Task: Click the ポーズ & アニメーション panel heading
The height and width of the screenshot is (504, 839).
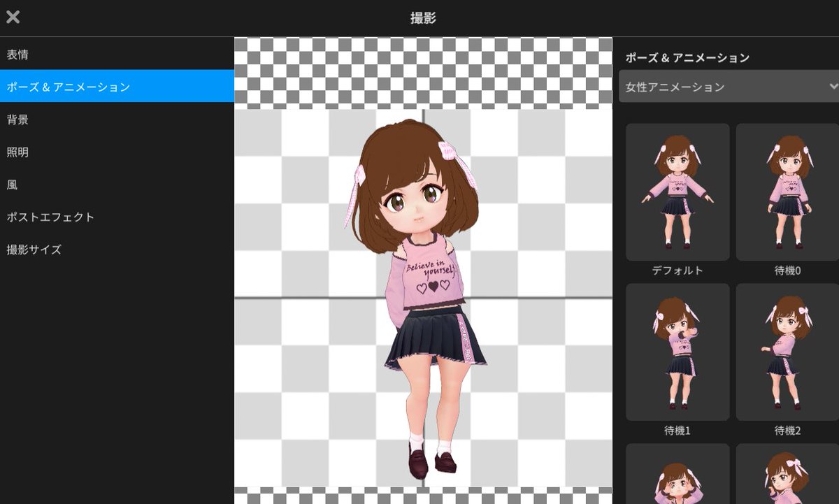Action: [x=687, y=57]
